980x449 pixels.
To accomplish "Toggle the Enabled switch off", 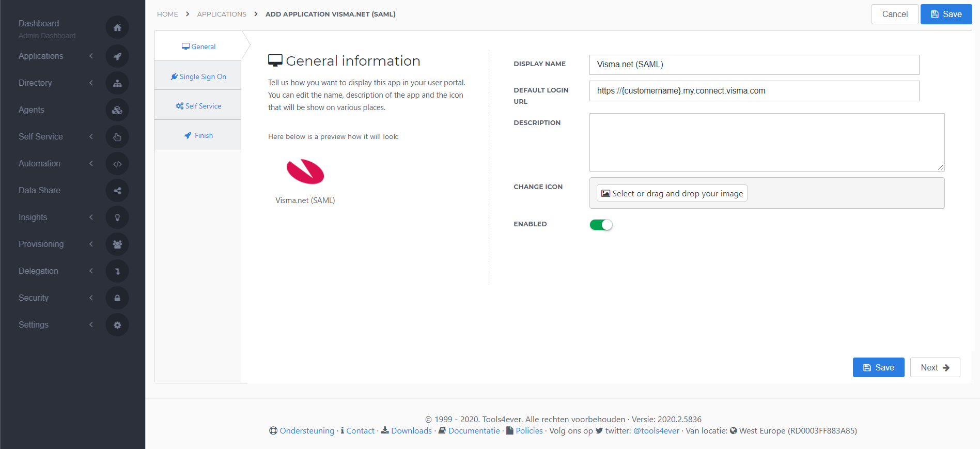I will click(x=601, y=225).
